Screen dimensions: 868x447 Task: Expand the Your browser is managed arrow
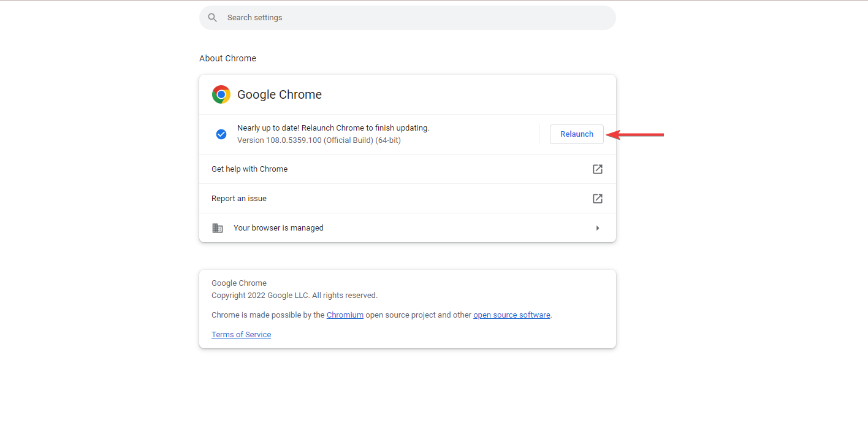[x=598, y=228]
